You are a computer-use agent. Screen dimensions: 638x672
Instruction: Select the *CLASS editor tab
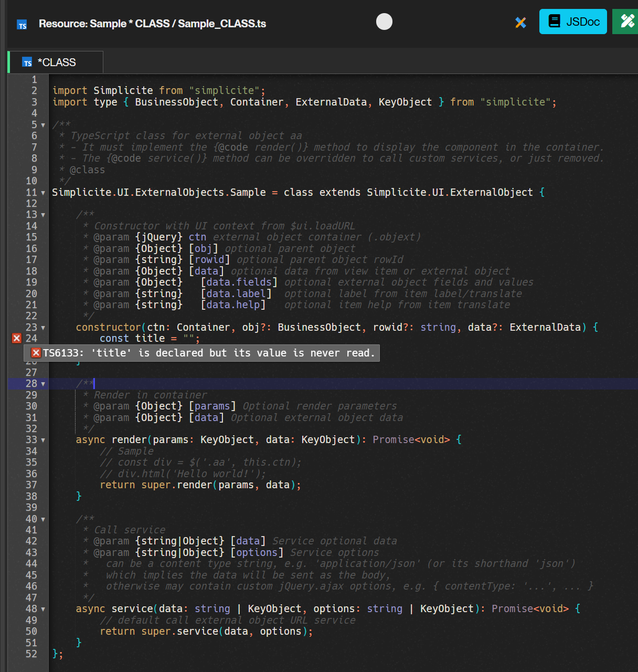pyautogui.click(x=56, y=62)
